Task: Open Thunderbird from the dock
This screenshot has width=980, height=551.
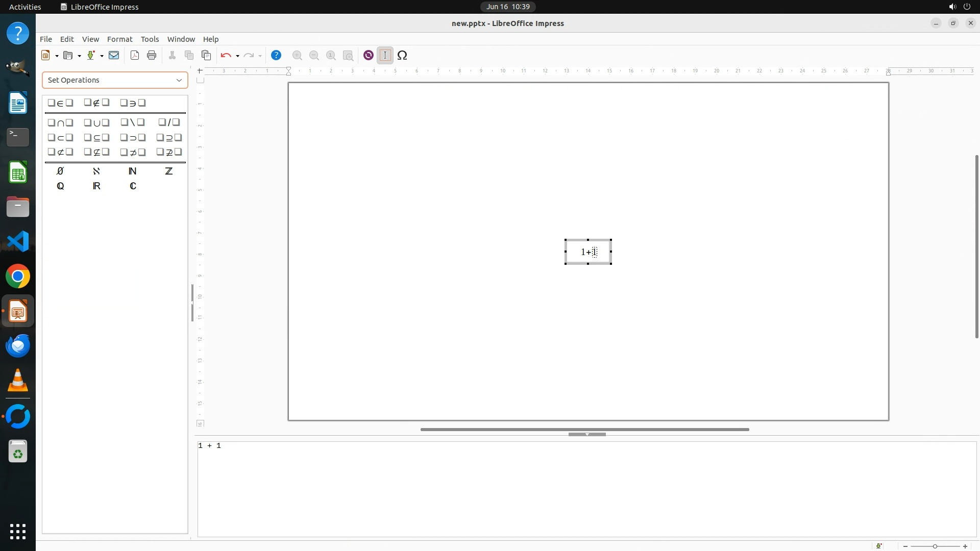Action: click(x=18, y=346)
